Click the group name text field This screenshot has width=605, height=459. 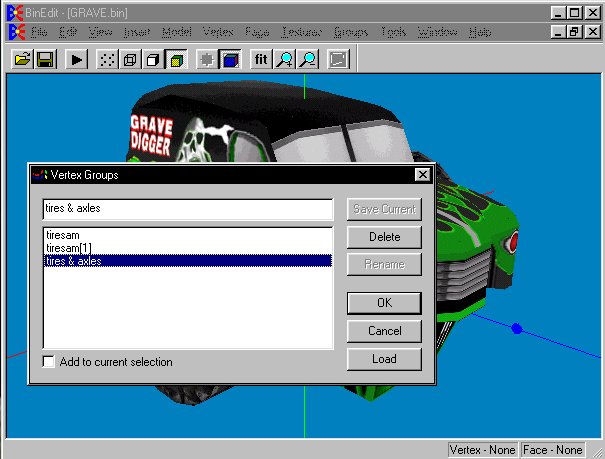(x=187, y=209)
